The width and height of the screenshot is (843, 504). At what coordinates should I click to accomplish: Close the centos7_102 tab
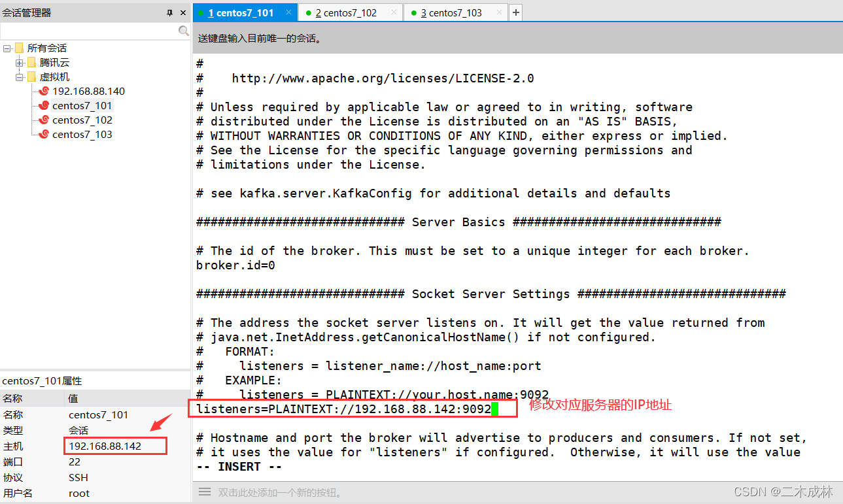394,12
